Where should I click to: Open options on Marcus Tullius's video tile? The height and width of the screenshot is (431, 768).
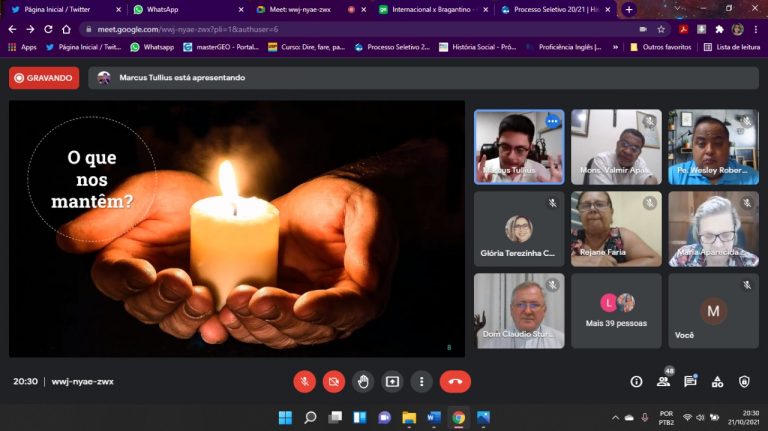point(551,122)
